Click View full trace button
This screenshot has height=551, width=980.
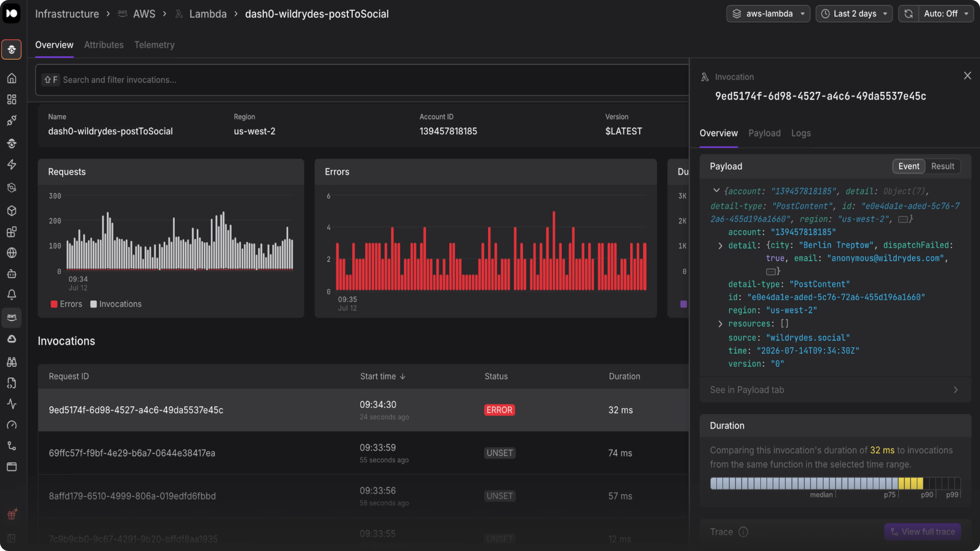922,532
